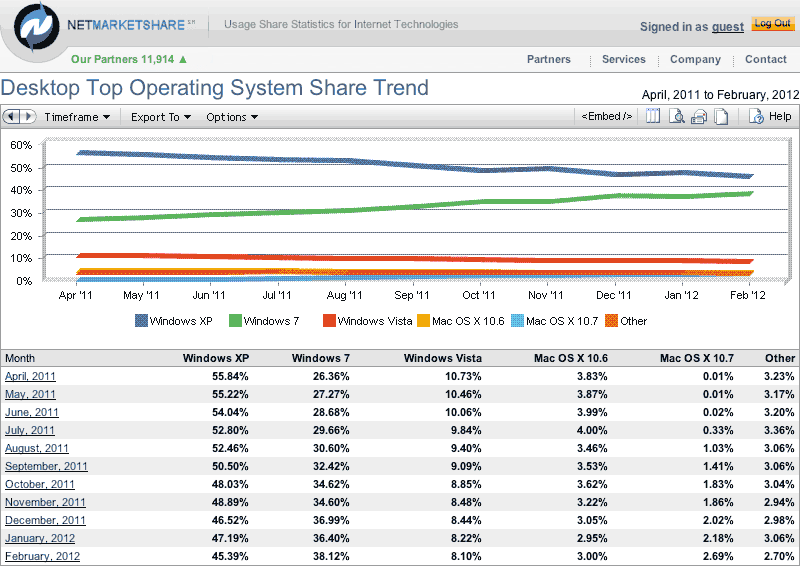Click the Embed button
The image size is (800, 566).
[607, 116]
